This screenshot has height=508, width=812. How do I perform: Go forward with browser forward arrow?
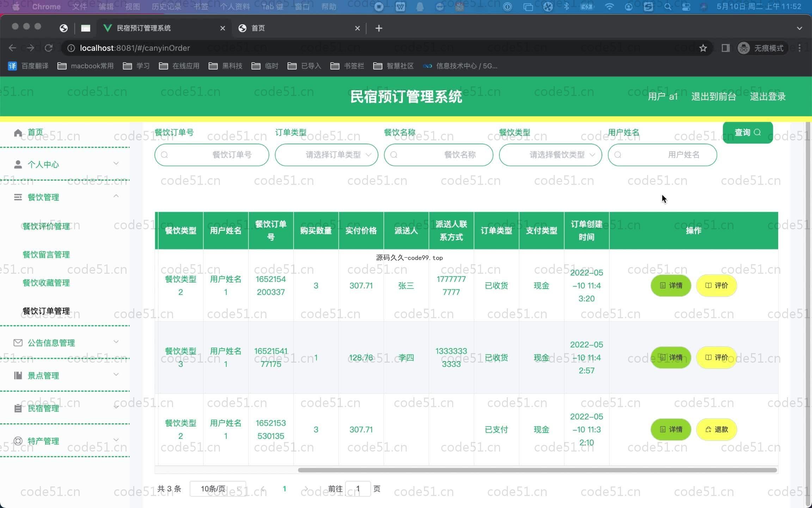[x=30, y=48]
